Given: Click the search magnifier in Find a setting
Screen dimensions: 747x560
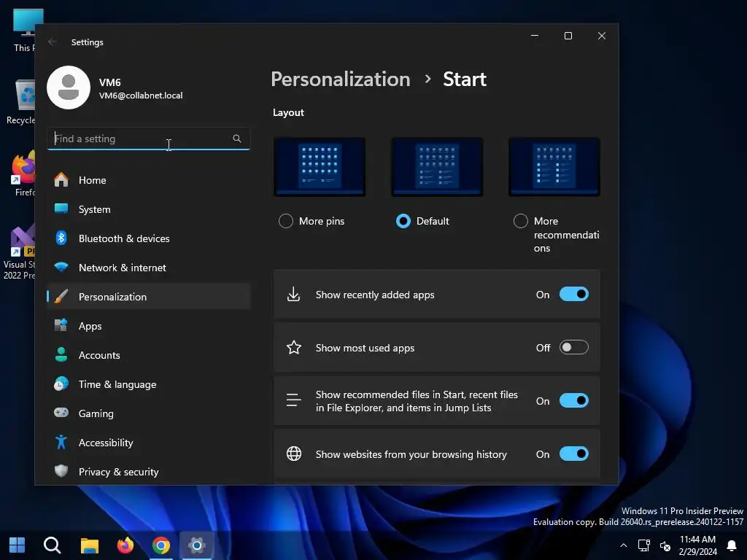Looking at the screenshot, I should point(237,139).
